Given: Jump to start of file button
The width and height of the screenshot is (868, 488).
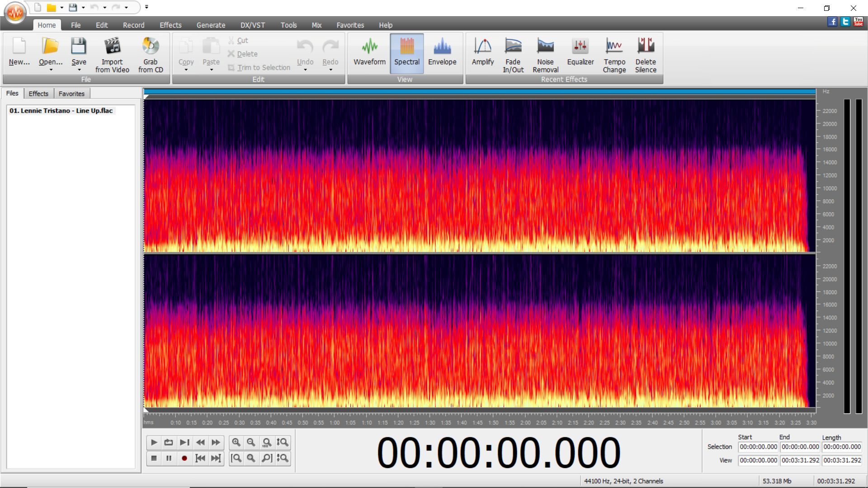Looking at the screenshot, I should coord(200,458).
